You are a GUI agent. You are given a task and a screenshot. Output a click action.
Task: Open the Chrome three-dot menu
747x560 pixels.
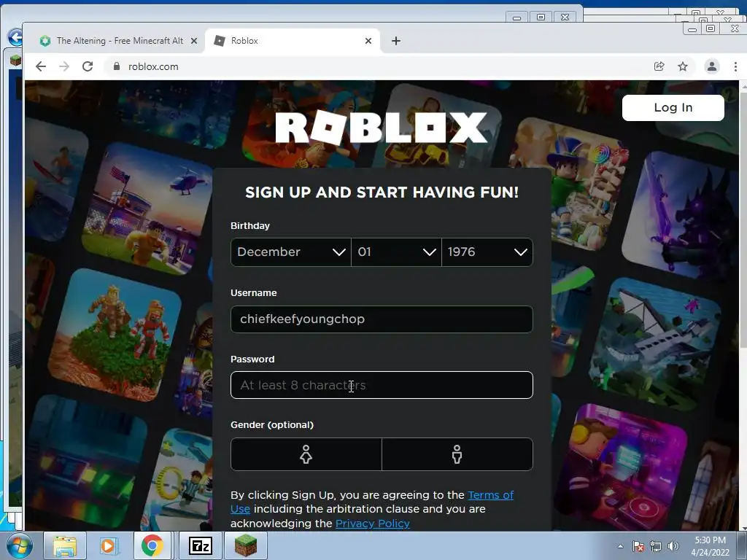735,66
